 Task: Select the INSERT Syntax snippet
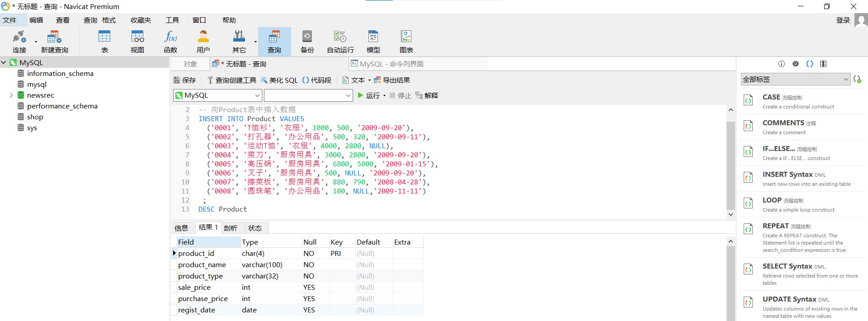point(803,179)
